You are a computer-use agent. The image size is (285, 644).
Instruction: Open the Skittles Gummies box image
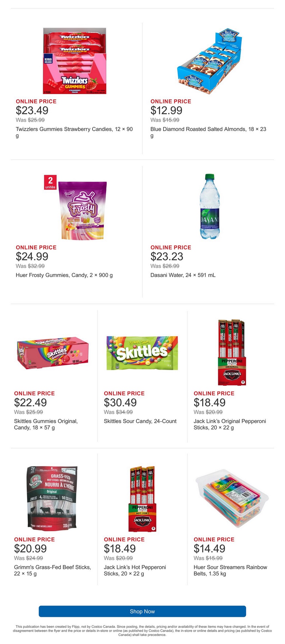(52, 353)
